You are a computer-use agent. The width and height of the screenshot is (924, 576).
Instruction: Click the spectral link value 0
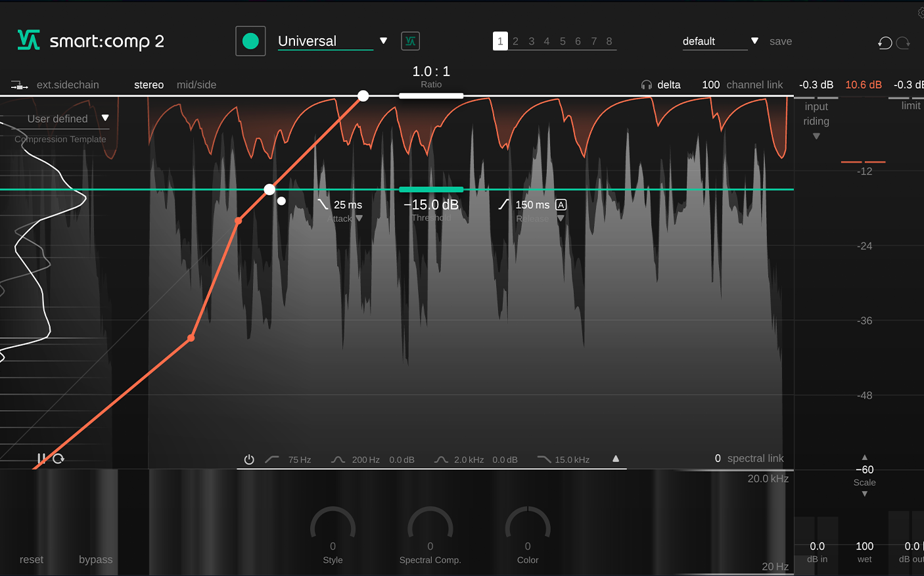click(x=718, y=458)
